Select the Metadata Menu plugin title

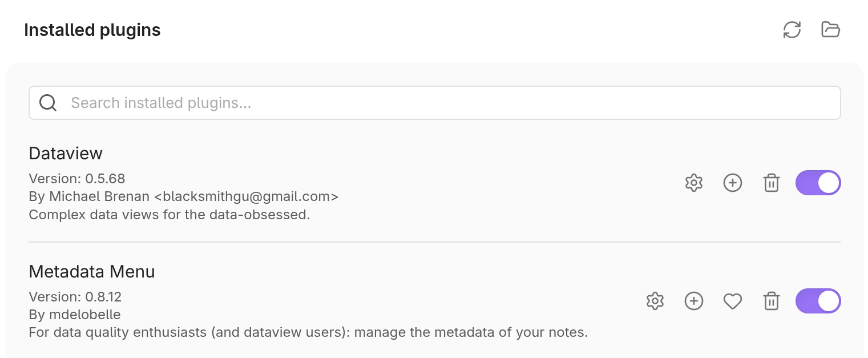[92, 272]
